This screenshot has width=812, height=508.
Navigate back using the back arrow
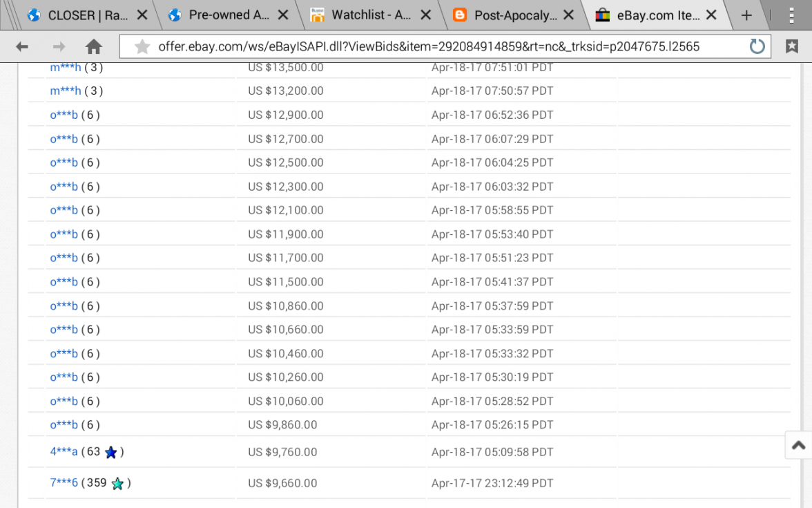pos(21,46)
